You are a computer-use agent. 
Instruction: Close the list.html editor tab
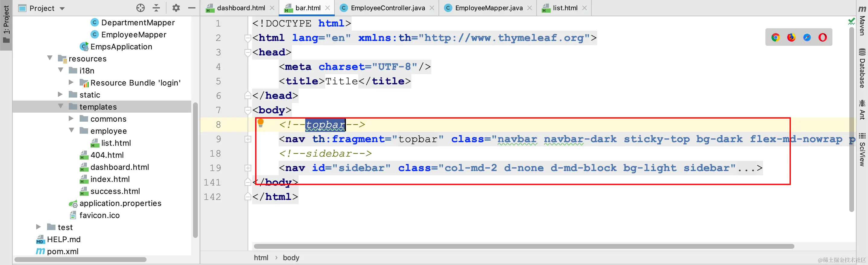click(584, 8)
